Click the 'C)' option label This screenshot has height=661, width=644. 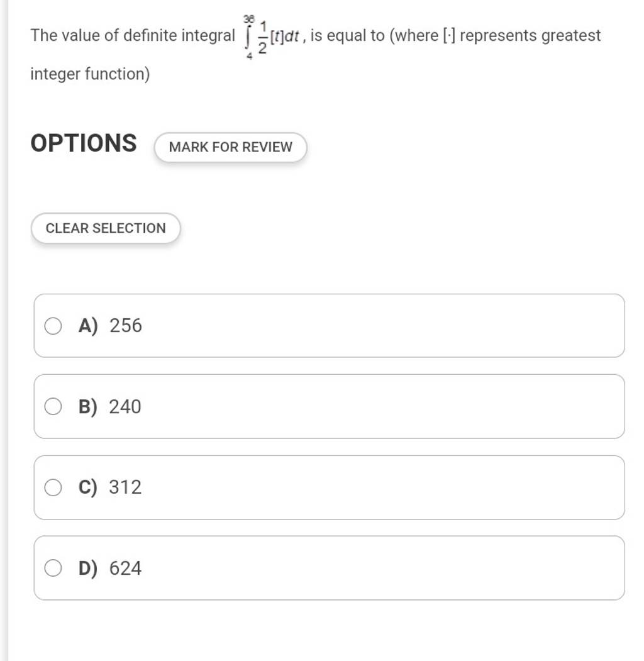[88, 487]
